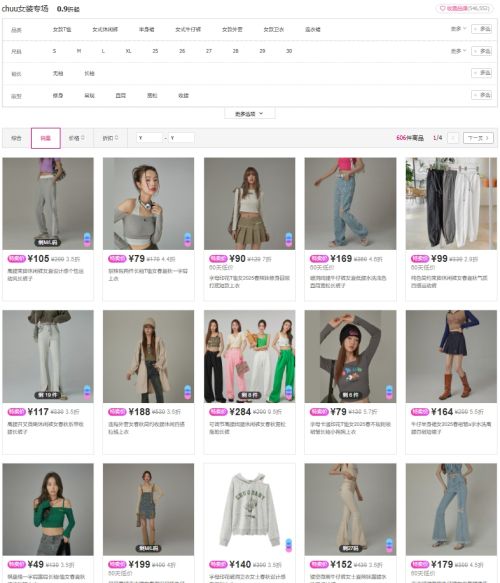500x583 pixels.
Task: Click the heart icon to favorite the brand
Action: pos(442,8)
